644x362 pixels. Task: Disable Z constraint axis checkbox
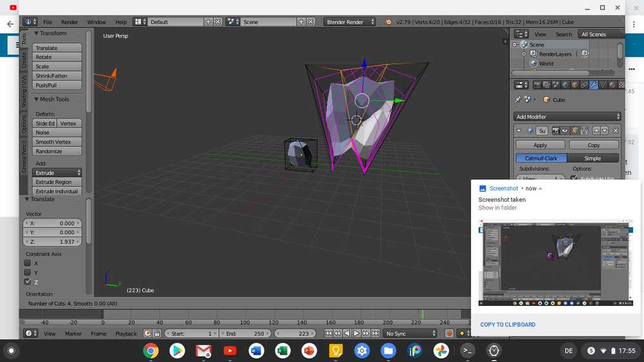point(28,281)
